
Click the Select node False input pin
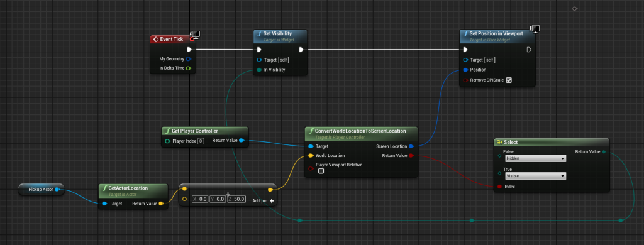click(499, 156)
